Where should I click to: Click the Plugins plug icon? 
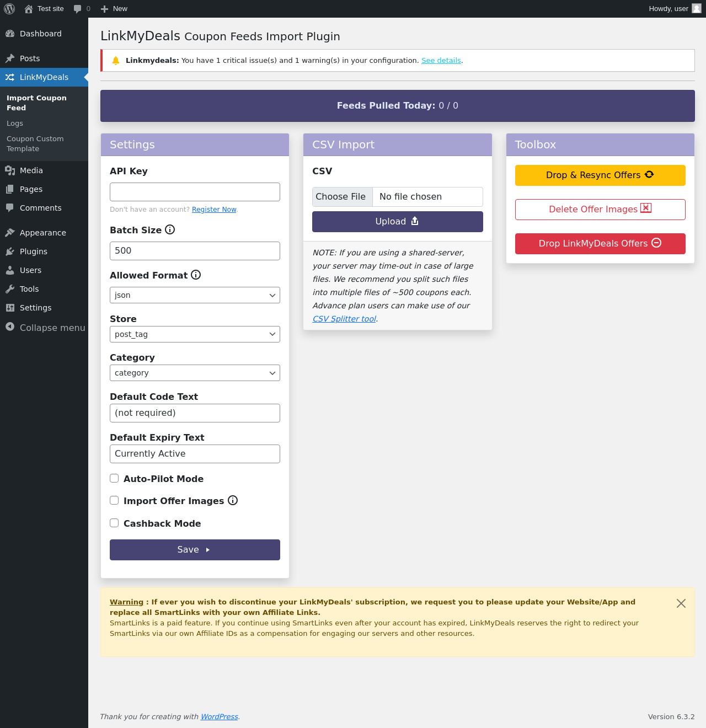[10, 251]
